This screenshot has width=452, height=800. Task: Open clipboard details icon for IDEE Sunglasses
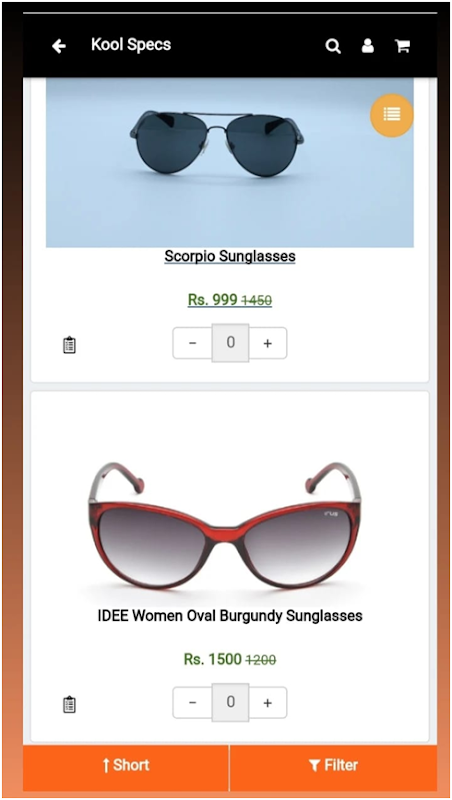69,705
